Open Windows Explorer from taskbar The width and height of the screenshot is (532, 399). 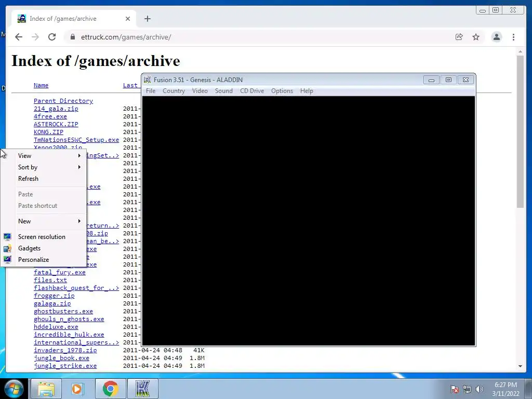pyautogui.click(x=46, y=389)
